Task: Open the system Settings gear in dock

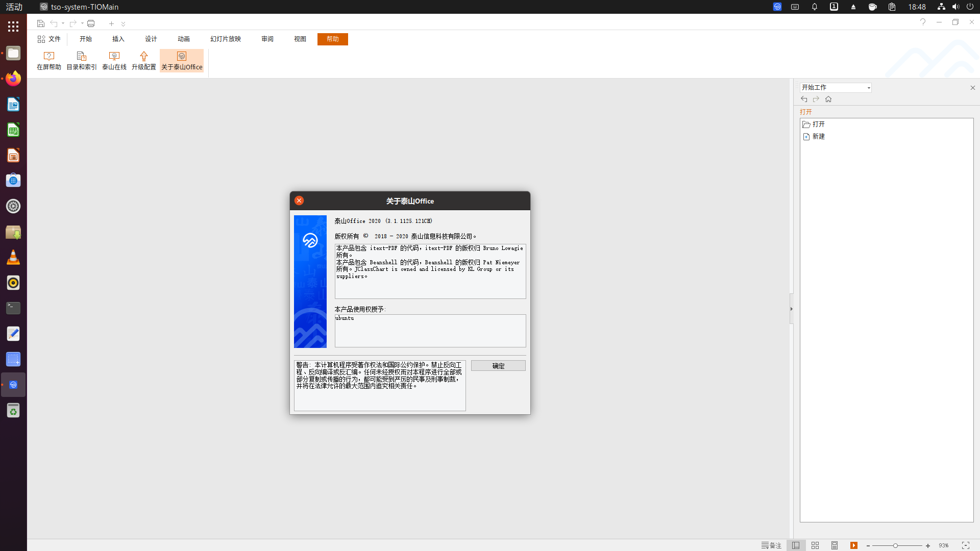Action: 13,206
